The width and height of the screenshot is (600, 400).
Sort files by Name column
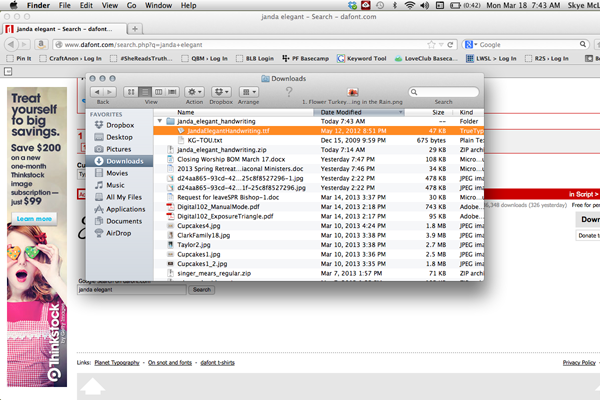pos(233,112)
